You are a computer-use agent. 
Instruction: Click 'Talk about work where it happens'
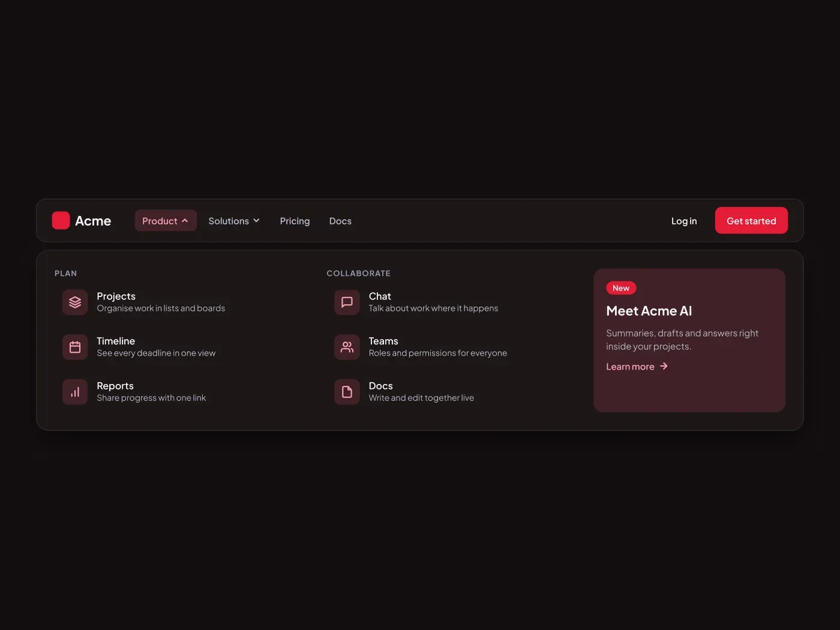(x=433, y=308)
